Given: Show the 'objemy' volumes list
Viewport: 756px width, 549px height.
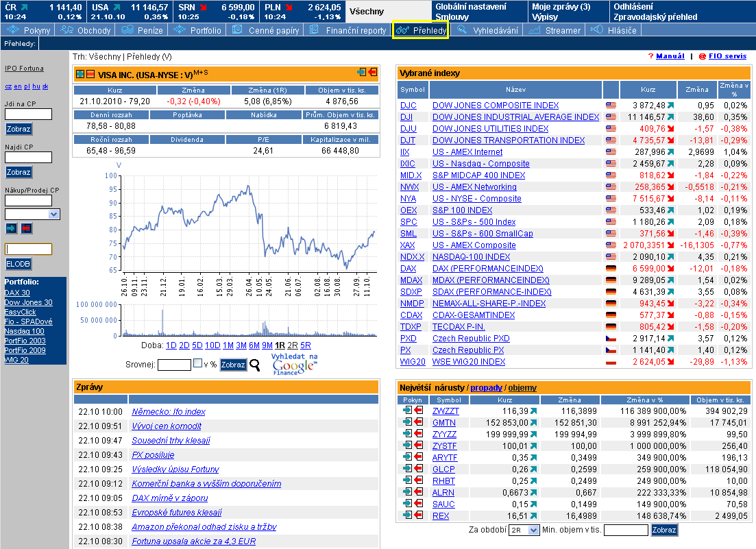Looking at the screenshot, I should [522, 388].
